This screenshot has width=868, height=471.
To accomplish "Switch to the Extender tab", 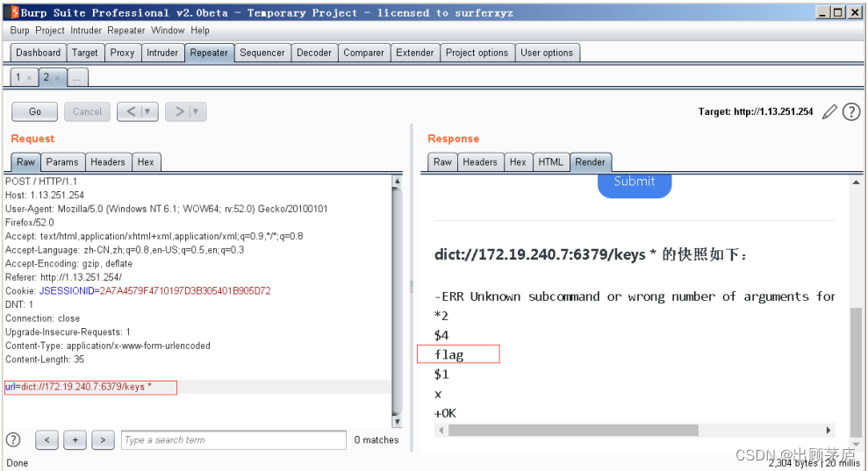I will coord(414,53).
